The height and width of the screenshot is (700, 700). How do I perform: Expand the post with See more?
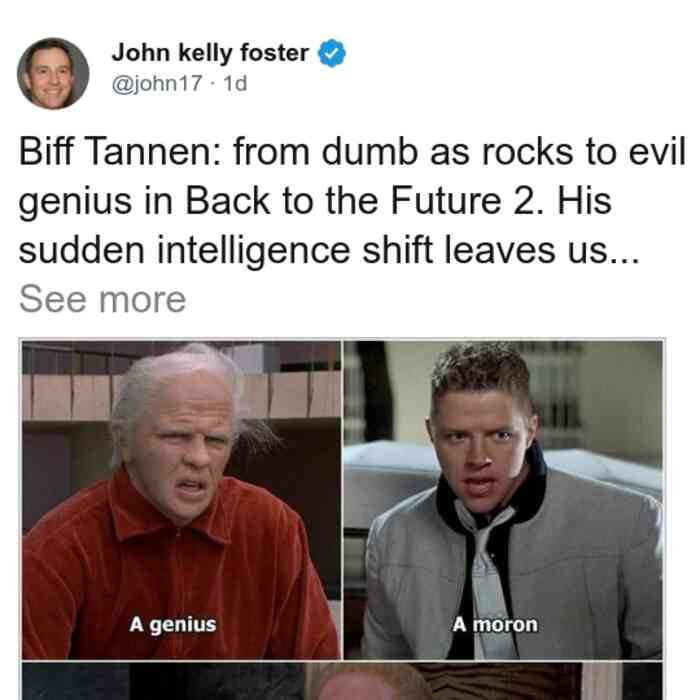click(x=103, y=300)
